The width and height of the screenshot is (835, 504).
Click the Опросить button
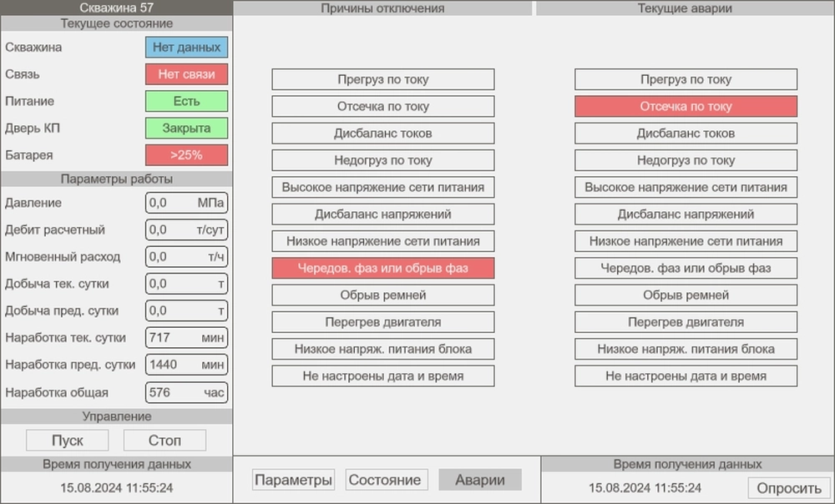(790, 488)
